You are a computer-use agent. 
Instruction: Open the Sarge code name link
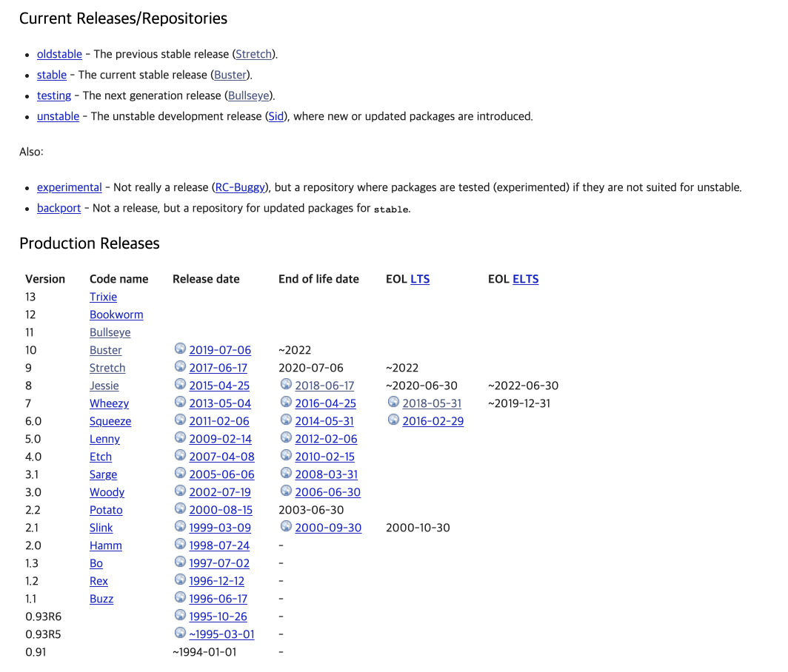click(103, 474)
